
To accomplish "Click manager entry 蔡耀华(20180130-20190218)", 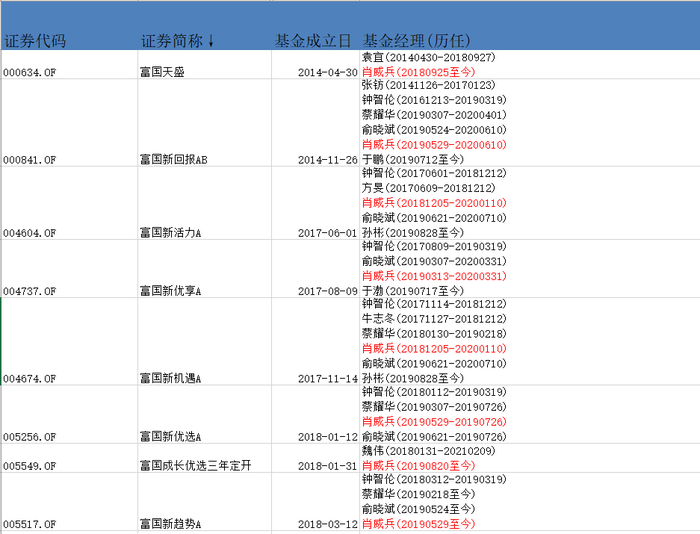I will click(434, 334).
